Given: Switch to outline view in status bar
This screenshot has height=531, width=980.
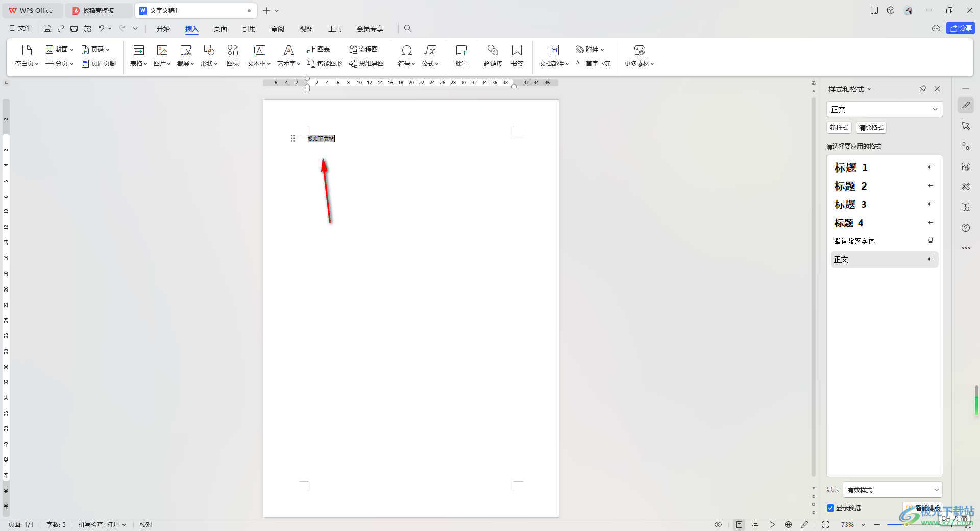Looking at the screenshot, I should tap(755, 525).
